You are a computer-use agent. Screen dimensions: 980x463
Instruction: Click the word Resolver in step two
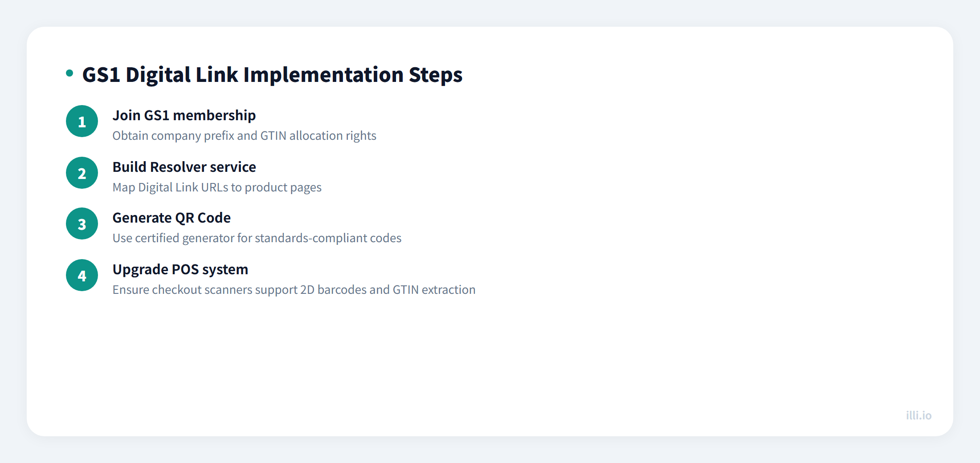click(178, 167)
